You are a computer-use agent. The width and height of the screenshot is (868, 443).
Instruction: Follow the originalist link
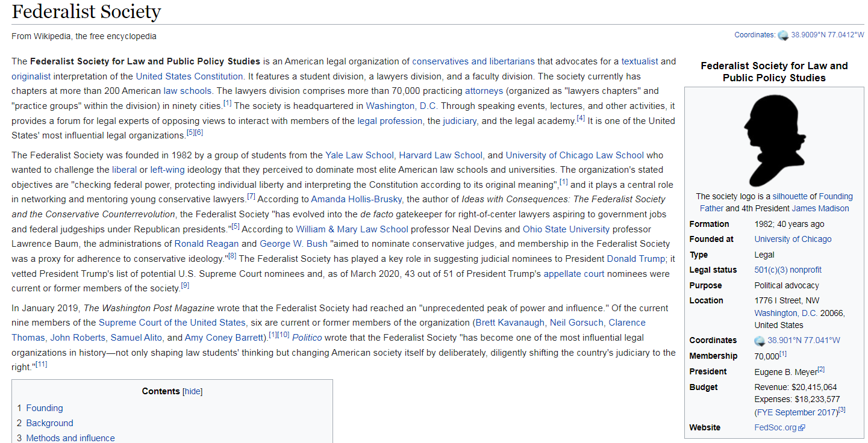(31, 76)
